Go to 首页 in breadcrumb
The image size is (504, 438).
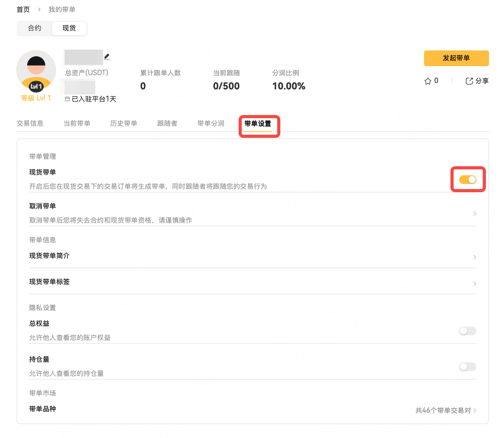click(x=23, y=9)
